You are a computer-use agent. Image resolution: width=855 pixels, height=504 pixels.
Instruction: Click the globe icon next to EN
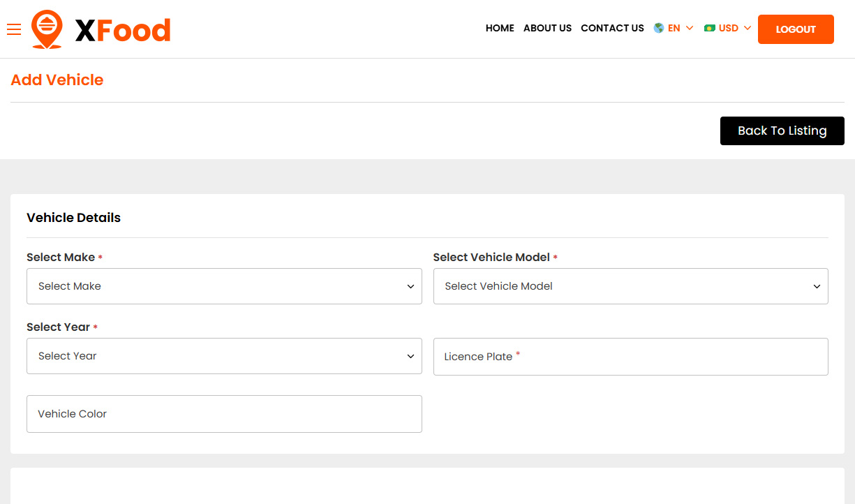(x=658, y=28)
